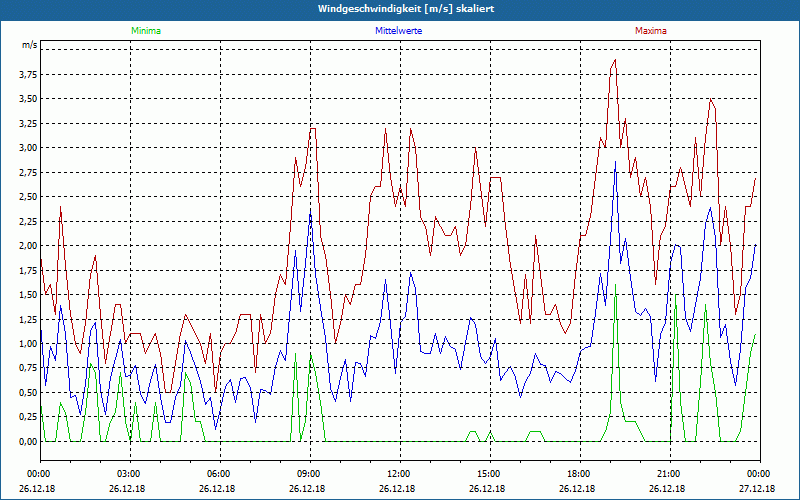Click the 3,00 y-axis value
This screenshot has width=800, height=500.
click(x=28, y=148)
